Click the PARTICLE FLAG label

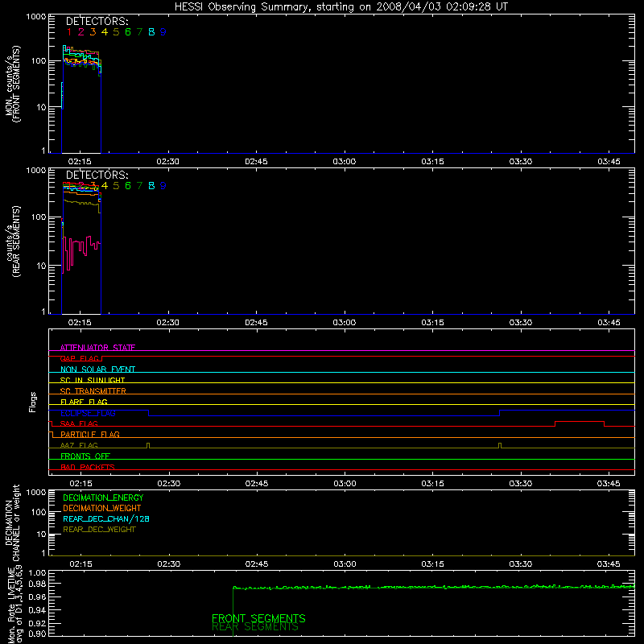pos(90,435)
